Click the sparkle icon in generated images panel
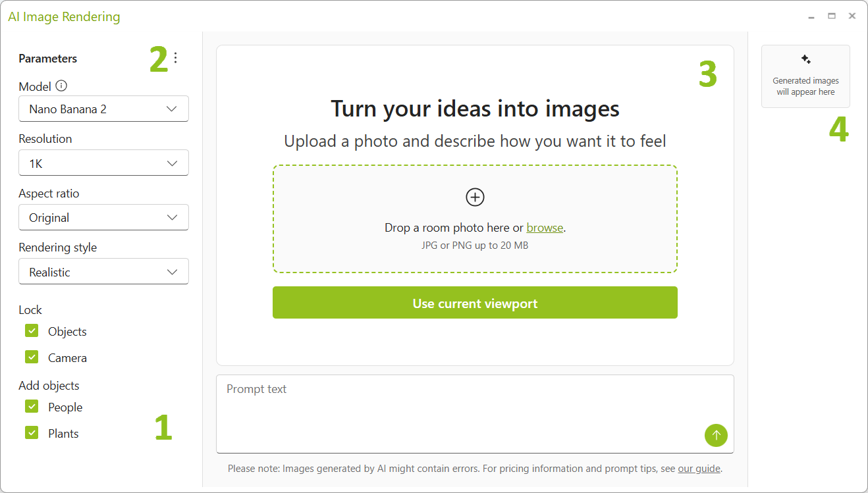Image resolution: width=868 pixels, height=493 pixels. coord(805,59)
